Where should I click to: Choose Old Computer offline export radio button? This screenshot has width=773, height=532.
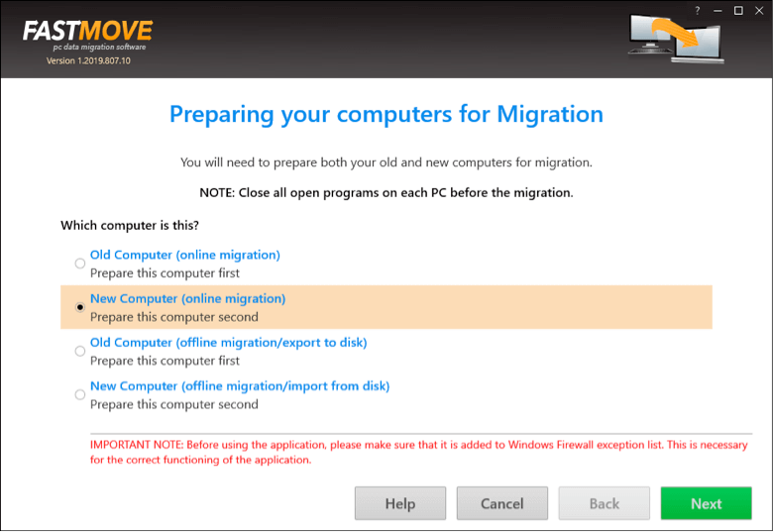[x=80, y=352]
